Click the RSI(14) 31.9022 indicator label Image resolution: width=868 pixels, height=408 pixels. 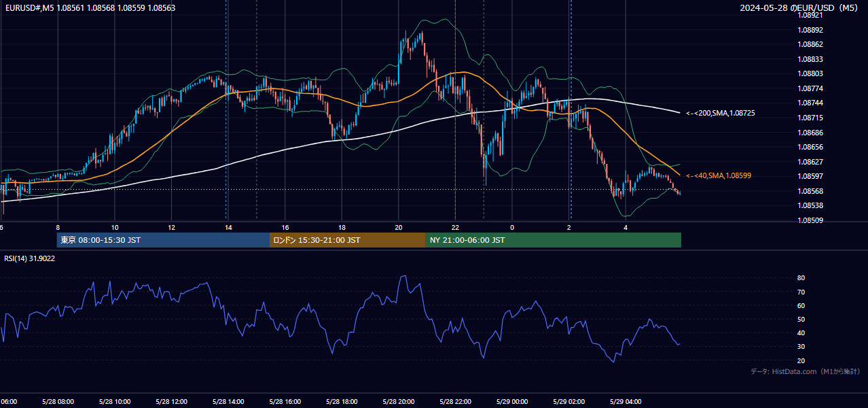coord(30,258)
